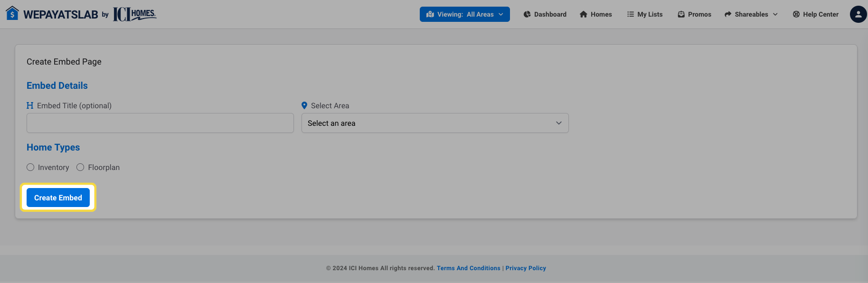Screen dimensions: 868x283
Task: Click the Help Center lifebuoy icon
Action: [x=796, y=14]
